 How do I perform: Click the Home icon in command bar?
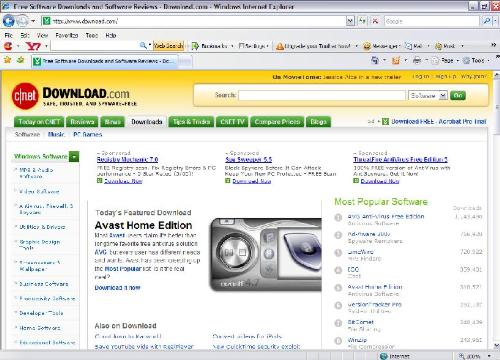(x=375, y=60)
